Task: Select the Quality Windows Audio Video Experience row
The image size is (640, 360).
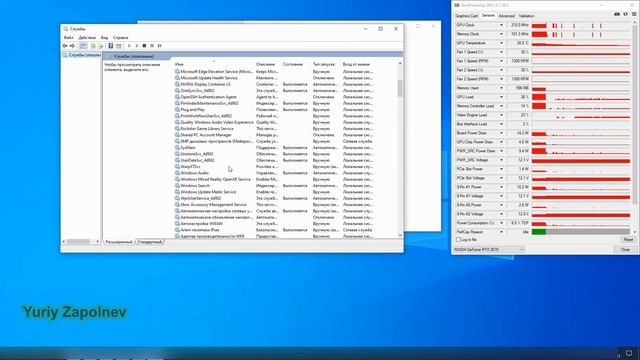Action: [273, 122]
